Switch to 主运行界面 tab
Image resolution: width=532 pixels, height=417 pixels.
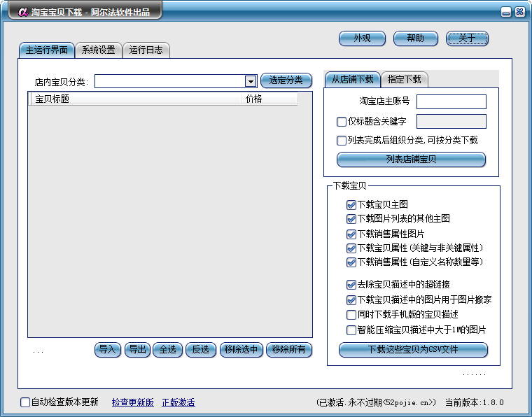47,50
